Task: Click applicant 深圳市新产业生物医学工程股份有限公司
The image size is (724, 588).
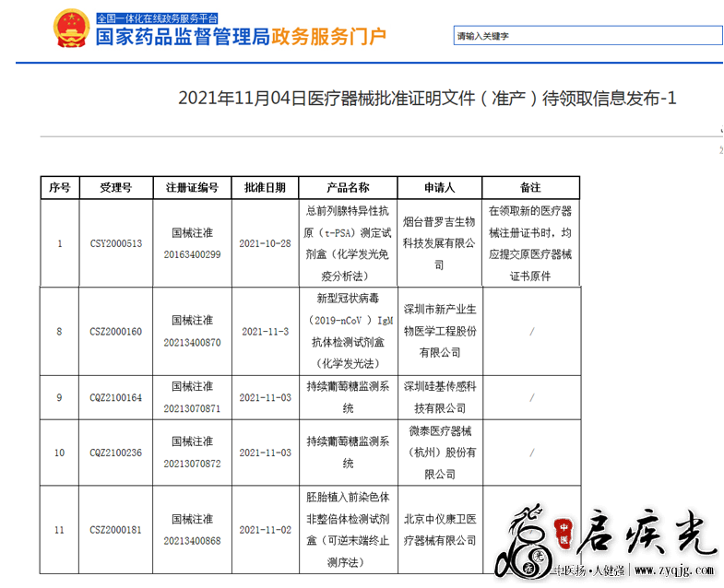Action: point(440,331)
